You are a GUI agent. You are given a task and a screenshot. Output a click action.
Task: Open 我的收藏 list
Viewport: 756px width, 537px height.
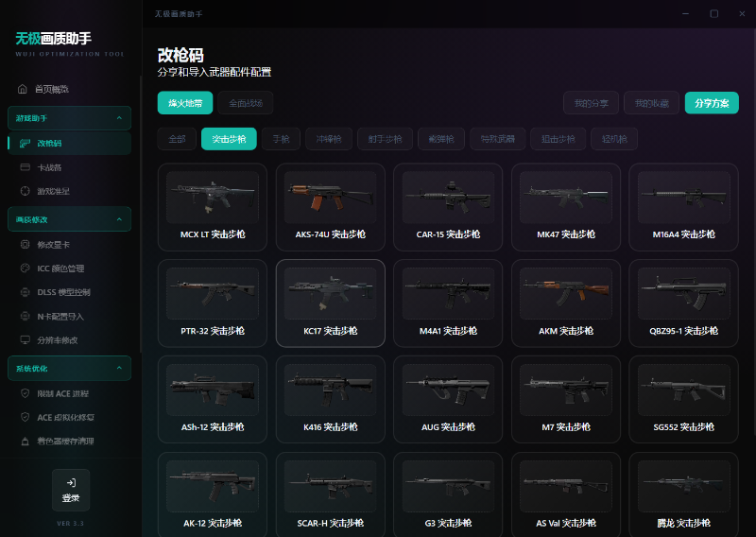(x=651, y=103)
